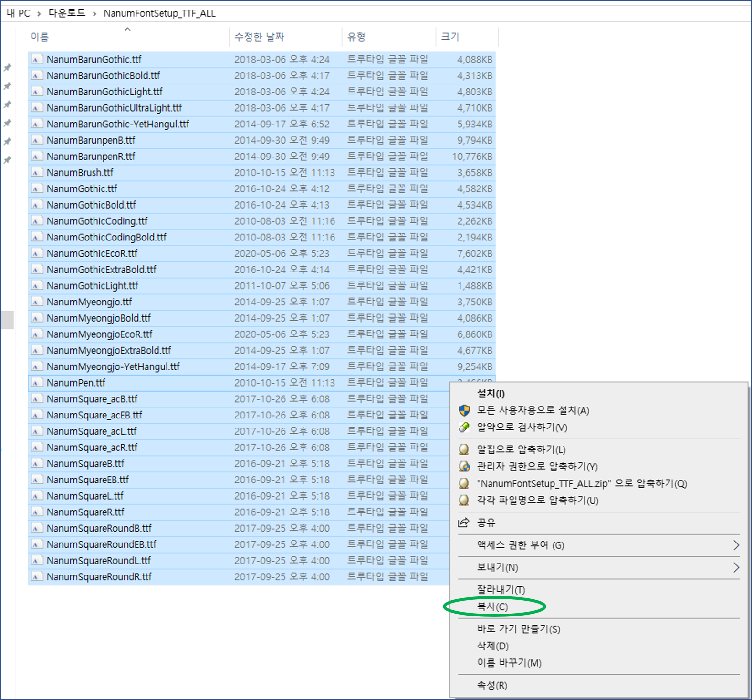This screenshot has height=700, width=752.
Task: Click icon beside NanumFontSetup_TTF_ALL.zip compress entry
Action: pos(464,483)
